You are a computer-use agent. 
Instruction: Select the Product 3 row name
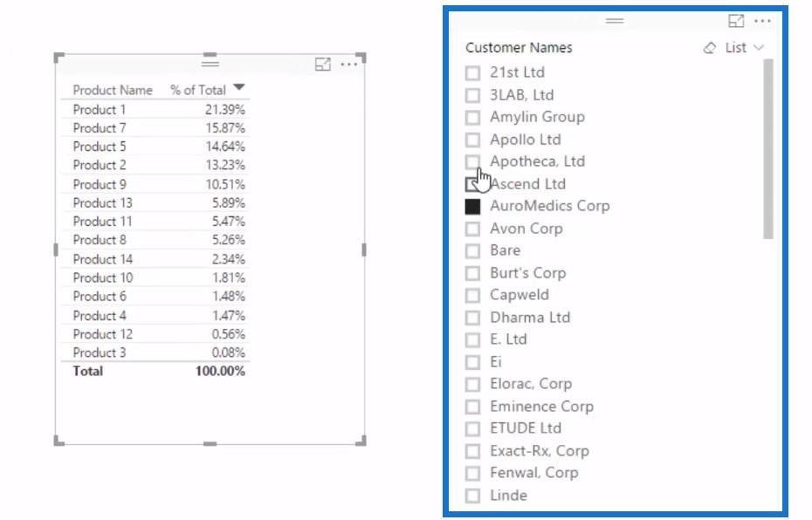coord(99,352)
